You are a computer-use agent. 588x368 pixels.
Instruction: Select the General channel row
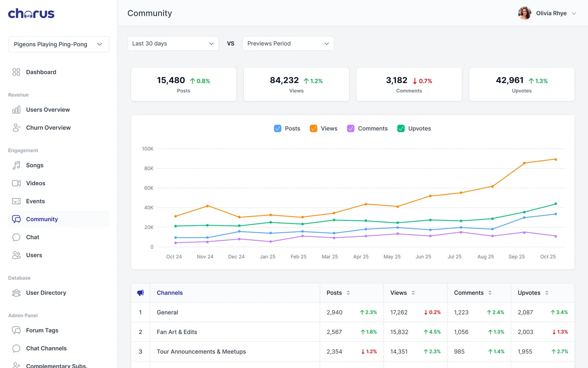coord(353,312)
